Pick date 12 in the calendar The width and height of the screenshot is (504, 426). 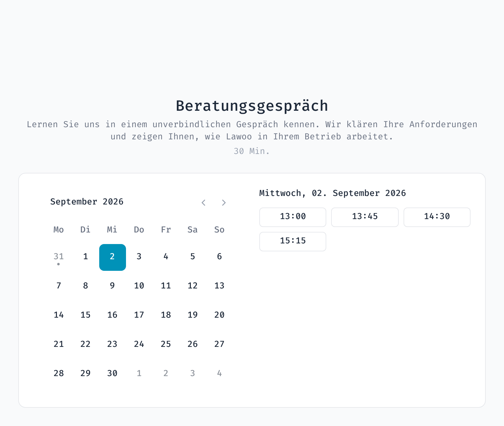pyautogui.click(x=193, y=287)
